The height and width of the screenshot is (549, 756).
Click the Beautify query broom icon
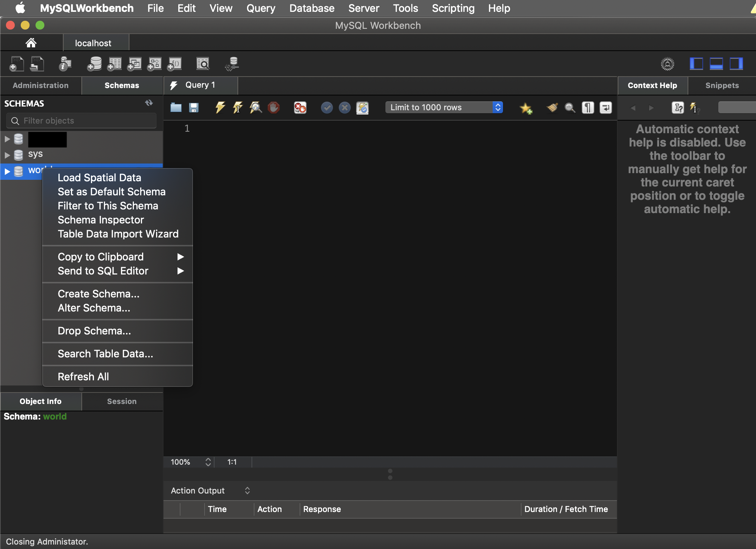(x=552, y=108)
